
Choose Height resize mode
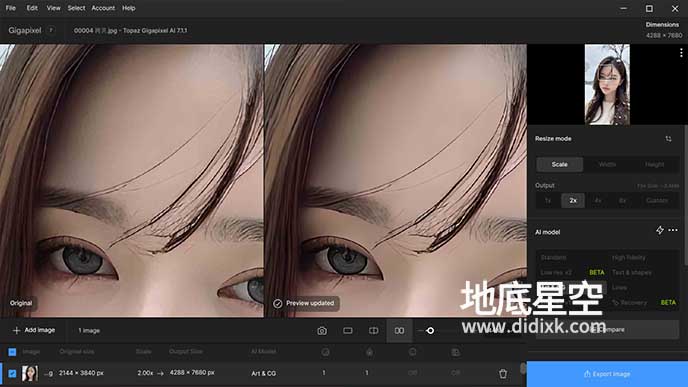click(x=655, y=165)
